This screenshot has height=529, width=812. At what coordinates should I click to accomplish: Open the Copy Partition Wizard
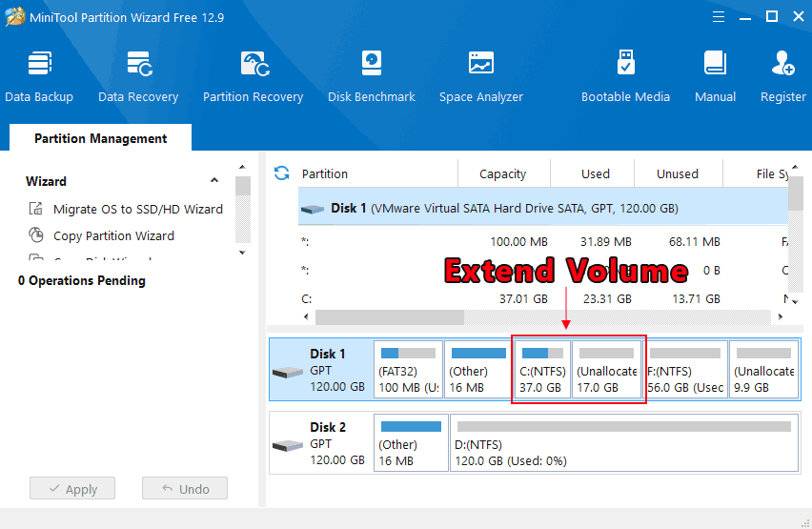coord(113,235)
